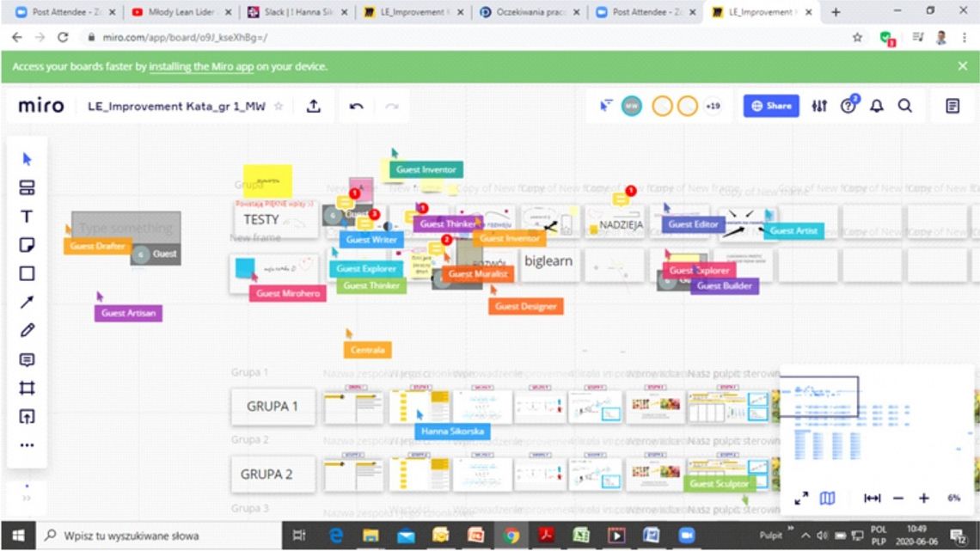Select the Text tool in left toolbar
980x551 pixels.
(27, 217)
